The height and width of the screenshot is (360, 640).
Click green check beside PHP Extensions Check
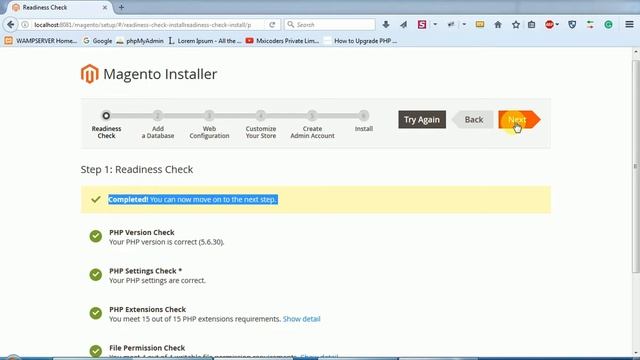point(96,313)
